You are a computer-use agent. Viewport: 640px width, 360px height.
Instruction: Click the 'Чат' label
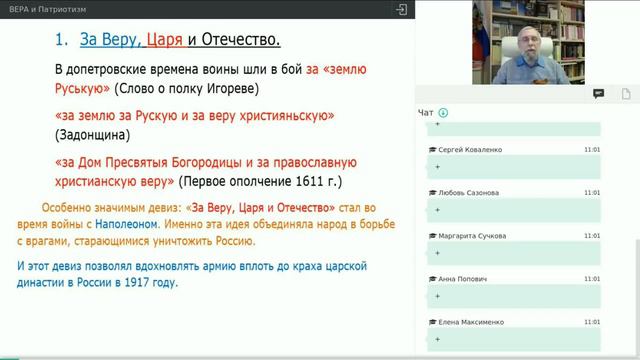click(425, 113)
